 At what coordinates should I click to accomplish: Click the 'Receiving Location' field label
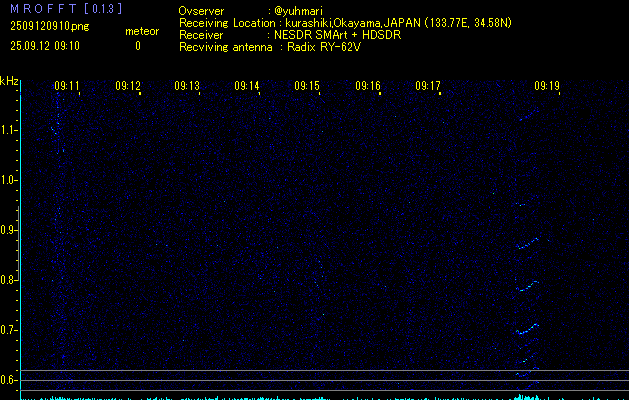tap(227, 23)
